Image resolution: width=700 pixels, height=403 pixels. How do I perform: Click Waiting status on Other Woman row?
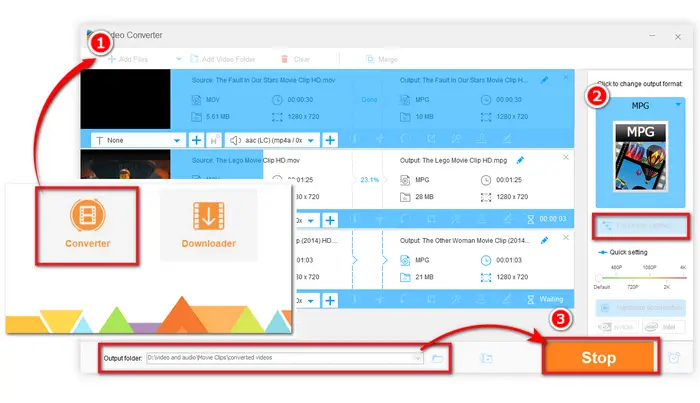551,299
